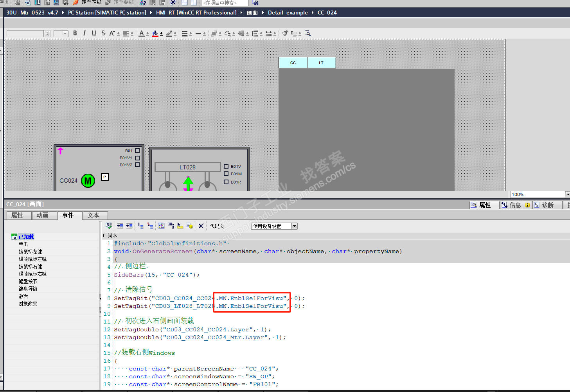
Task: Click the Italic formatting icon
Action: coord(84,33)
